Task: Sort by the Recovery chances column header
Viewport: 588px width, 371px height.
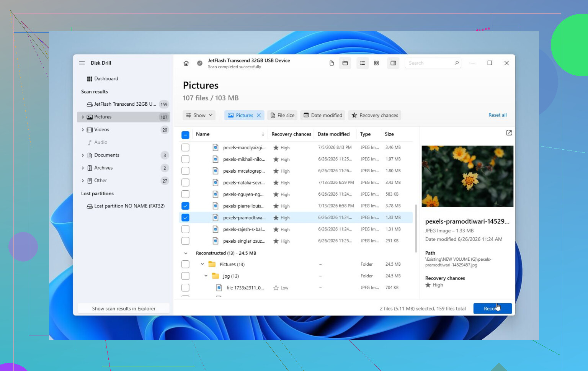Action: [291, 134]
